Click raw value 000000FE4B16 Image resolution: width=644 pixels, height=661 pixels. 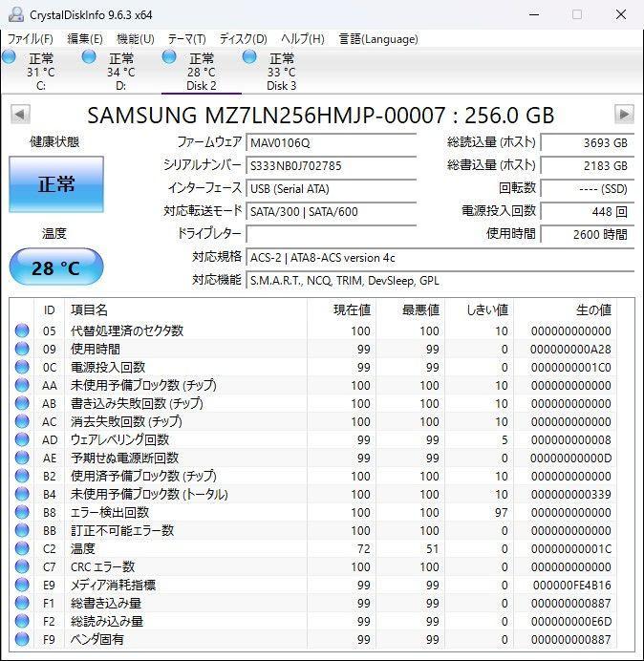click(572, 586)
